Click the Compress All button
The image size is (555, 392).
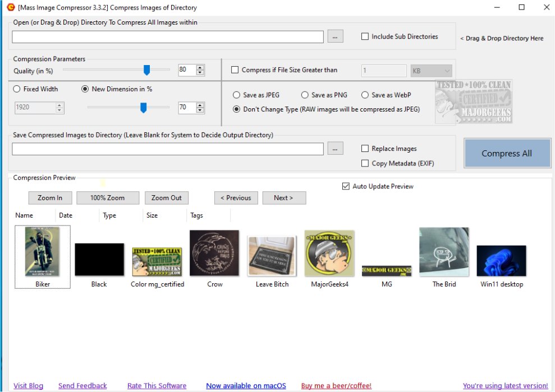pyautogui.click(x=507, y=153)
